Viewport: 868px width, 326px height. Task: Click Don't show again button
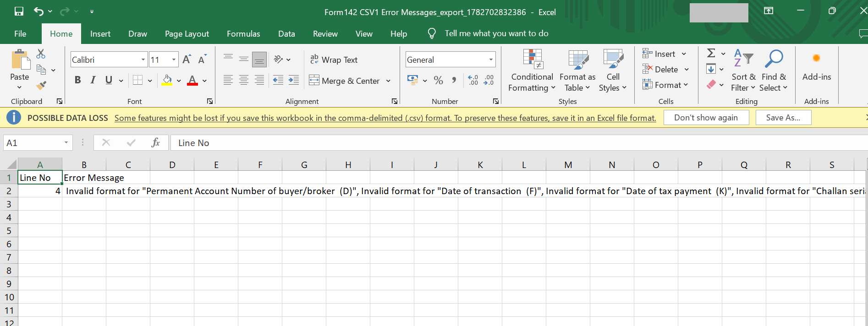click(x=706, y=118)
